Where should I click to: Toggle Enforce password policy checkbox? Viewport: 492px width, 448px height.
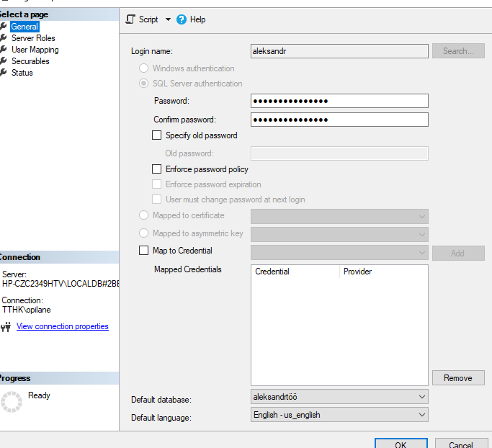click(157, 169)
